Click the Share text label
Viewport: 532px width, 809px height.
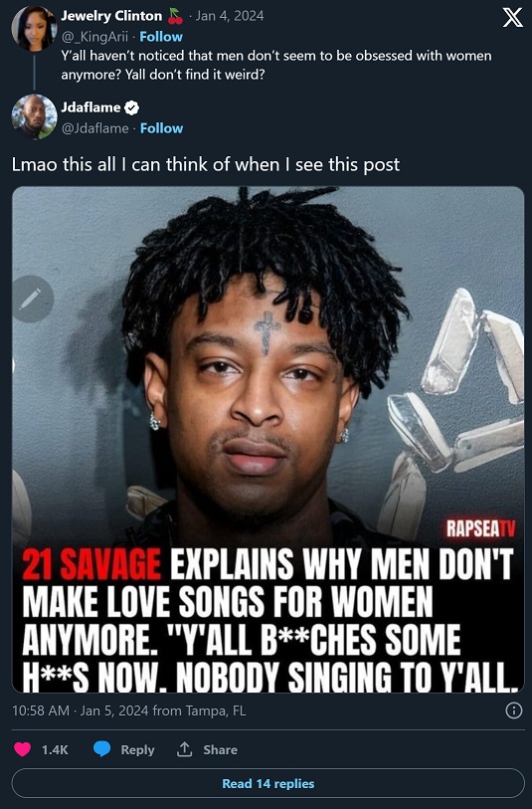[x=220, y=749]
